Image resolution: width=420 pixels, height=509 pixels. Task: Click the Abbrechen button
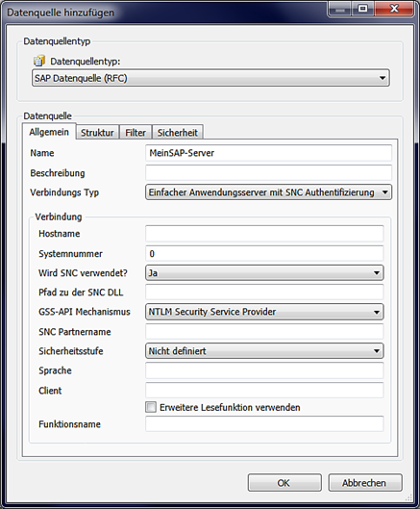pos(365,483)
